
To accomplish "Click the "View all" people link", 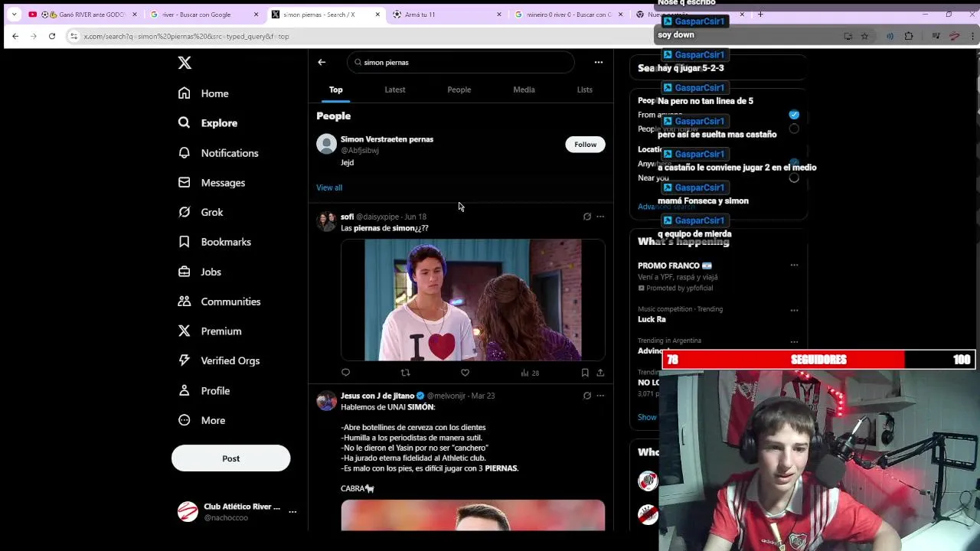I will pyautogui.click(x=329, y=187).
